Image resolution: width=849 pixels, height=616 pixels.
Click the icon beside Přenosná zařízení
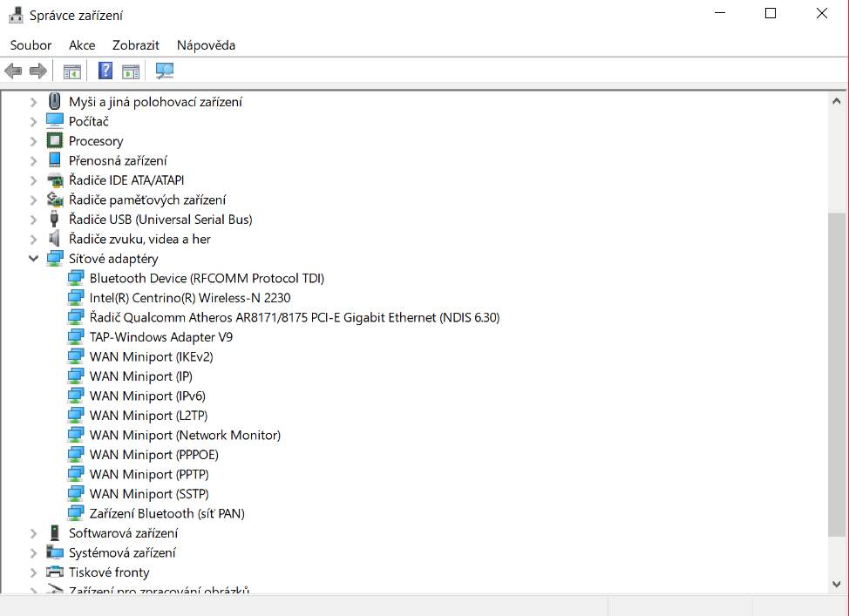55,160
